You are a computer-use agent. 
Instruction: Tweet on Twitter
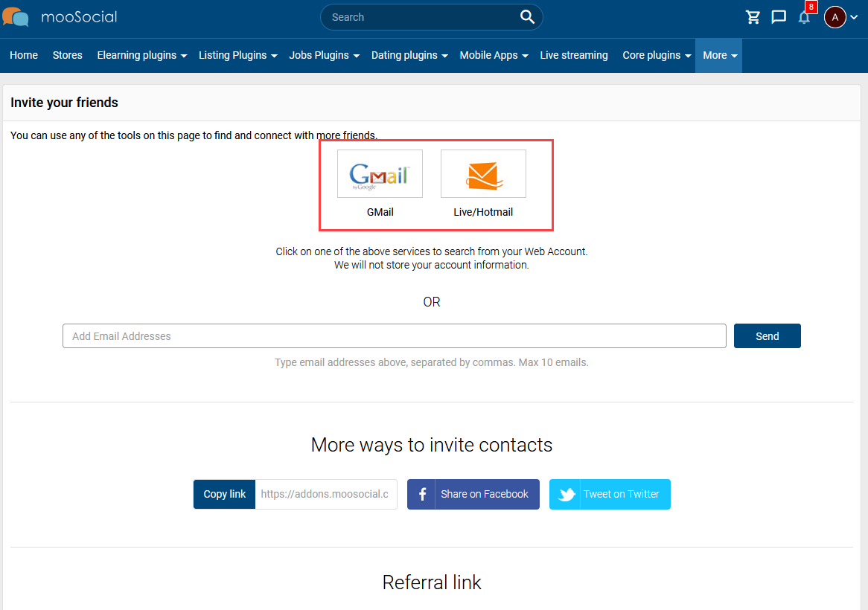tap(610, 494)
